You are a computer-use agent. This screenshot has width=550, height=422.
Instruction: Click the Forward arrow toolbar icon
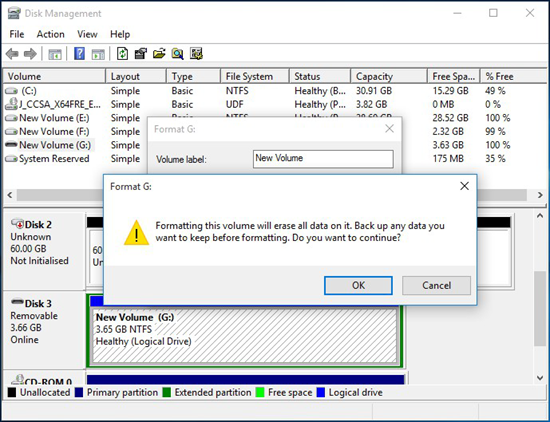point(30,54)
